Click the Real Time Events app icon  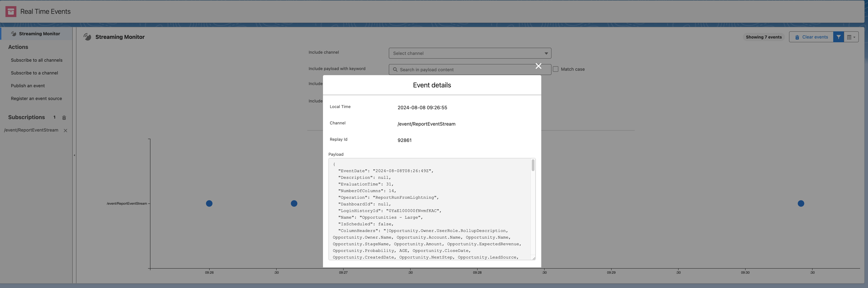[11, 11]
